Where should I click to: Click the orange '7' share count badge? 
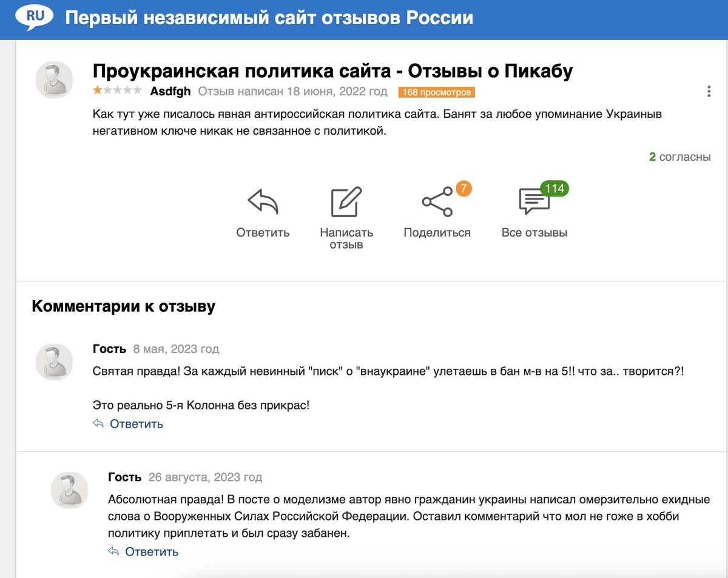pyautogui.click(x=463, y=189)
